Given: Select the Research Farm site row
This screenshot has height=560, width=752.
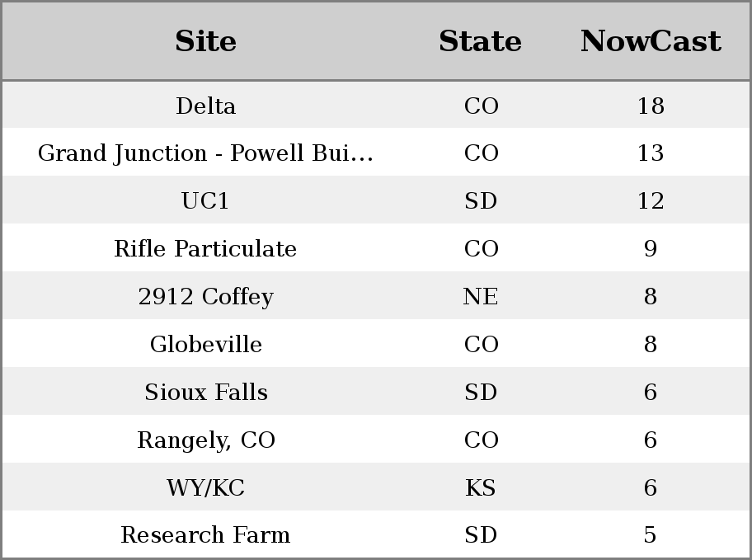Looking at the screenshot, I should tap(376, 534).
